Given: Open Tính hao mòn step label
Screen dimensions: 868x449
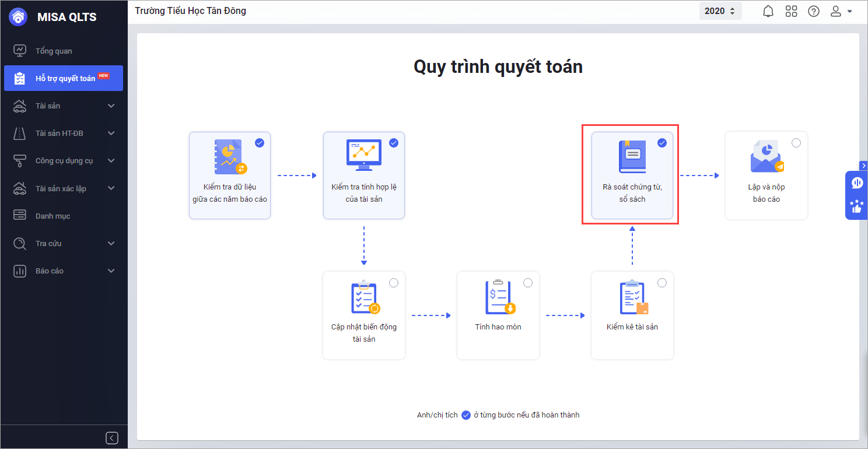Looking at the screenshot, I should pos(498,327).
